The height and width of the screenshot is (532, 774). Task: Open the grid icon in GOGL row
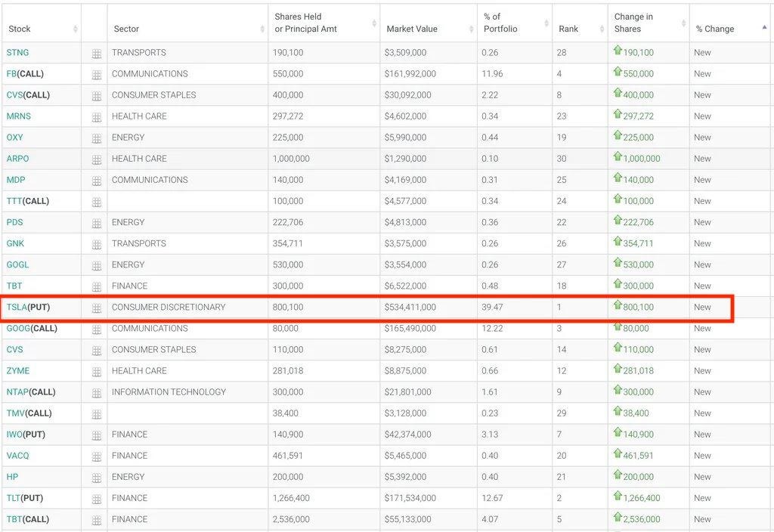click(x=97, y=266)
